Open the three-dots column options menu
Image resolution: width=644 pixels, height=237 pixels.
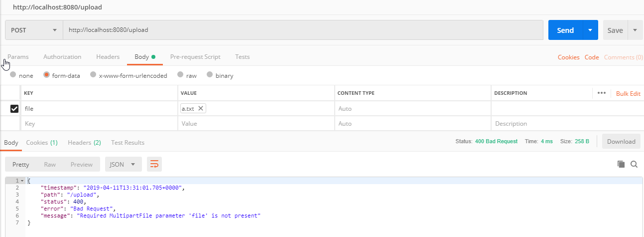click(x=601, y=93)
